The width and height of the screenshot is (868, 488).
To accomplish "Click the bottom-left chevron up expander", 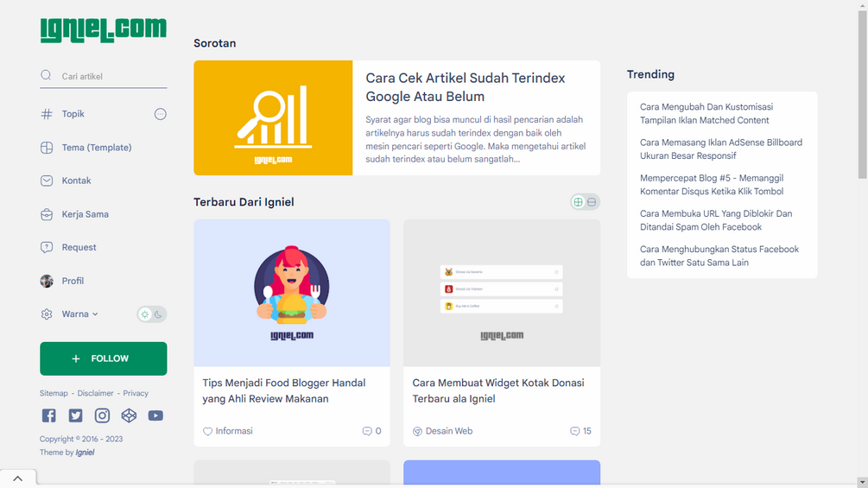I will pos(18,478).
